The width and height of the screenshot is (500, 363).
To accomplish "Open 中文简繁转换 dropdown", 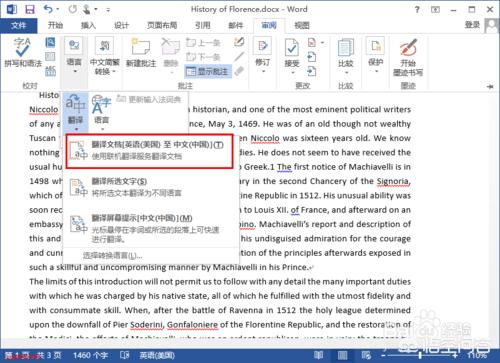I will 105,56.
